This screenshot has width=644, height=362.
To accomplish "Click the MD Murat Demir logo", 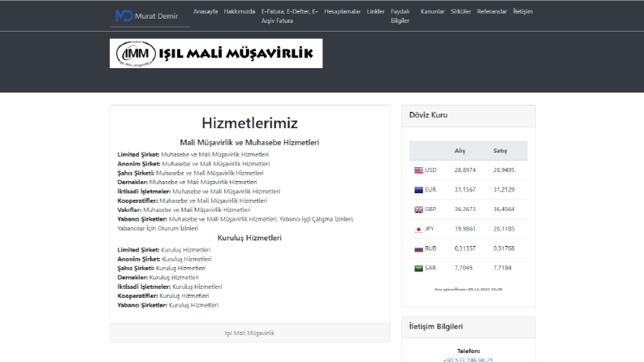I will (147, 16).
